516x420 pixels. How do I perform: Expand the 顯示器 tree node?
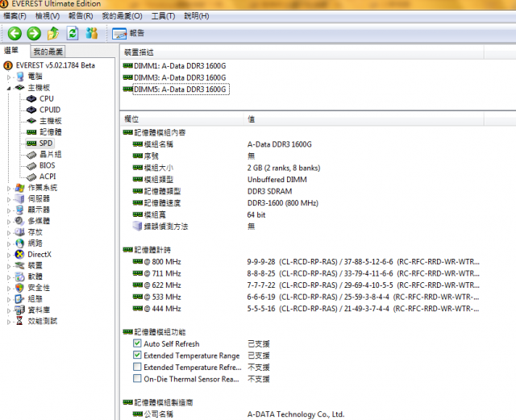(9, 210)
